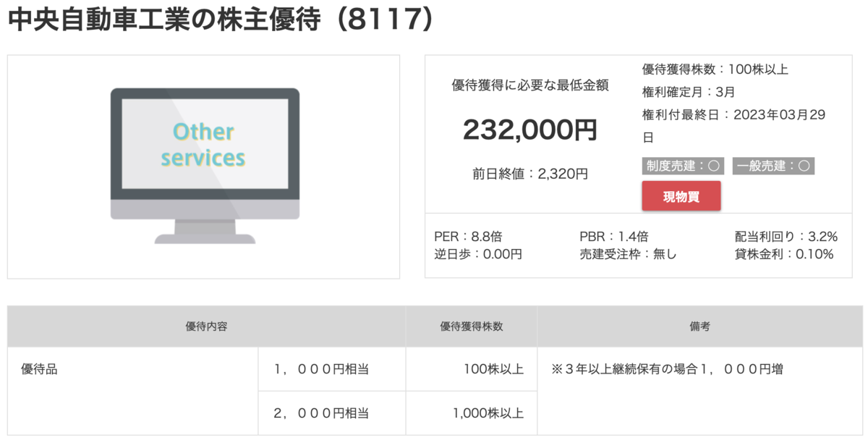Click the 100株以上 table cell
Screen dimensions: 868x443
pyautogui.click(x=472, y=369)
